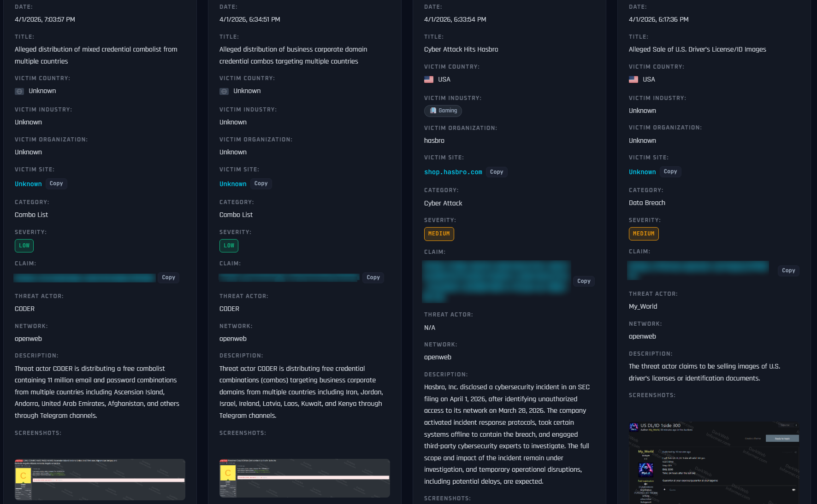Viewport: 817px width, 504px height.
Task: Copy the shop.hasbro.com victim site
Action: coord(496,172)
